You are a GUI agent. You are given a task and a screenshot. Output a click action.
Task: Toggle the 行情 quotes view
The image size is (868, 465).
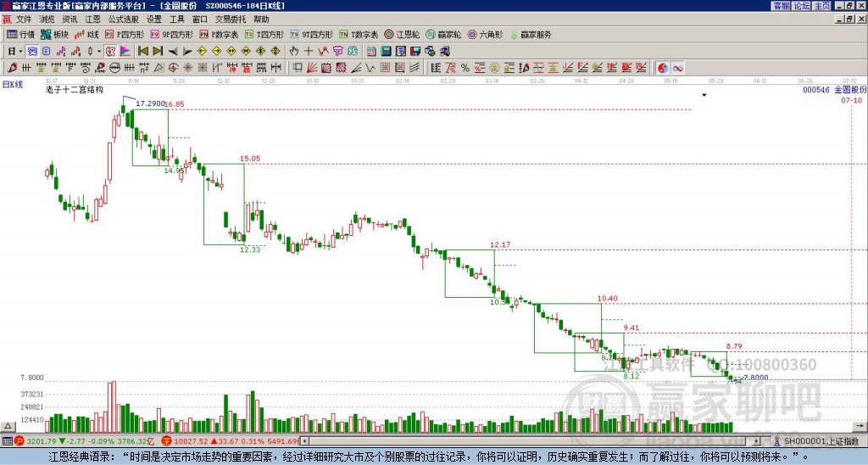[x=21, y=35]
